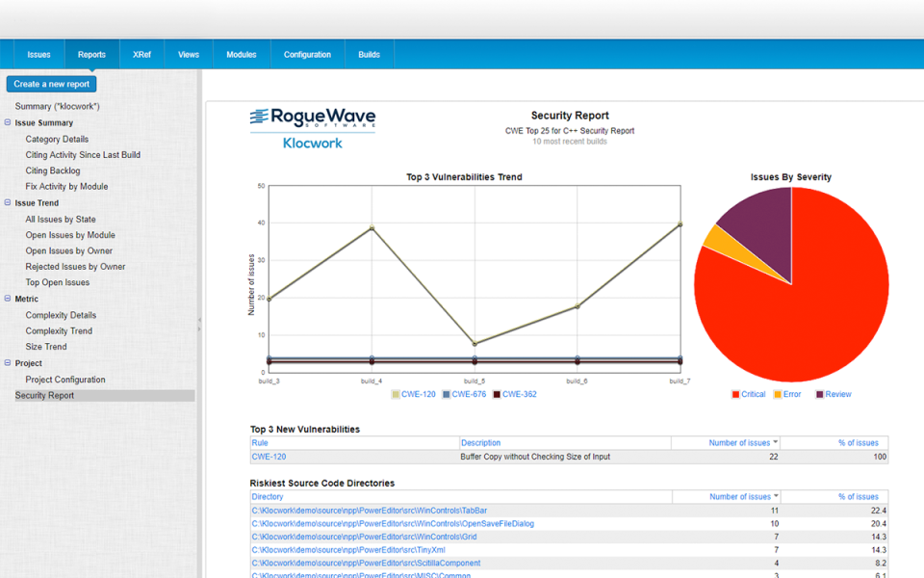Open the Configuration tab

(307, 54)
